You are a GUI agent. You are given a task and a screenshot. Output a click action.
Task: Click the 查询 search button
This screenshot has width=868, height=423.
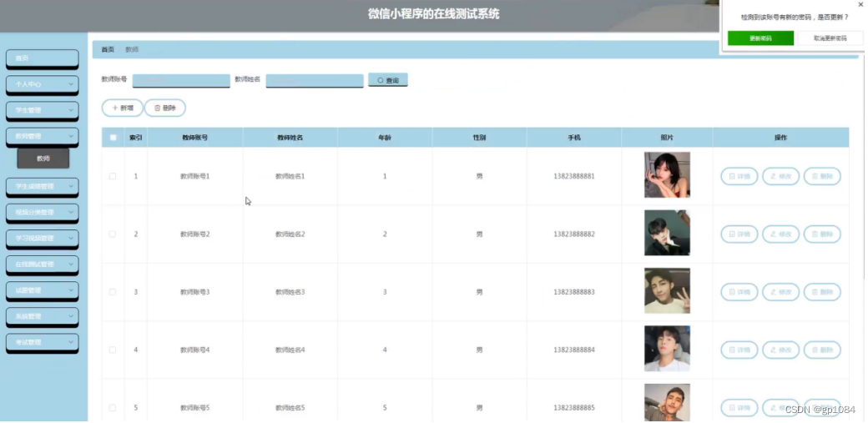coord(388,80)
